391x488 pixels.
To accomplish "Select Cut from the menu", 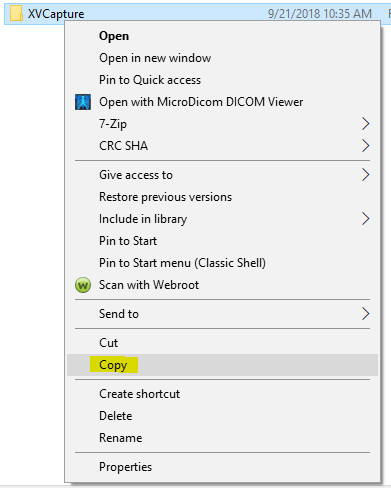I will [x=108, y=343].
